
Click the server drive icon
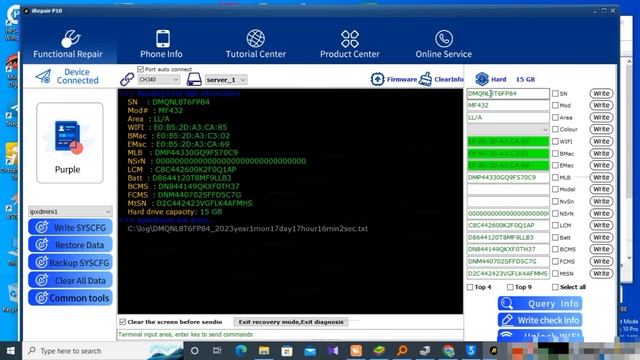pos(194,79)
